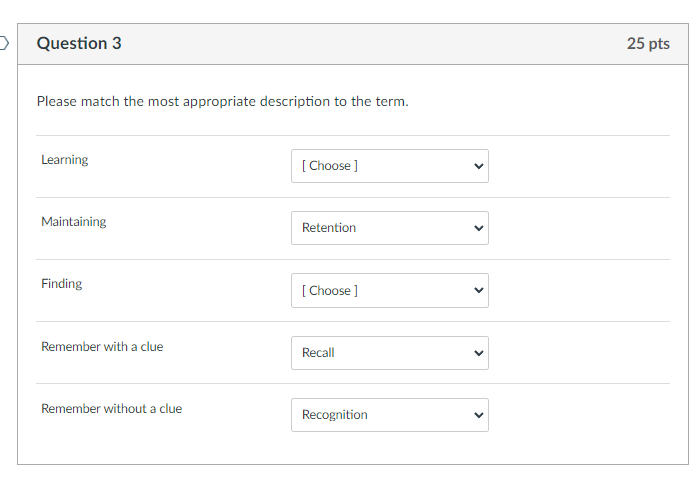Click the Learning term label
Screen dimensions: 699x480
(x=64, y=160)
